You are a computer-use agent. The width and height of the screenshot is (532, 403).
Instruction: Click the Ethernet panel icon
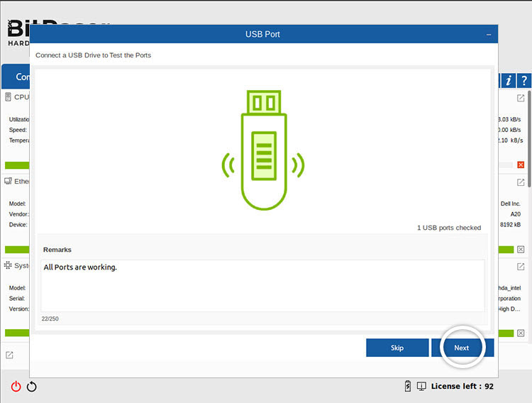[9, 182]
